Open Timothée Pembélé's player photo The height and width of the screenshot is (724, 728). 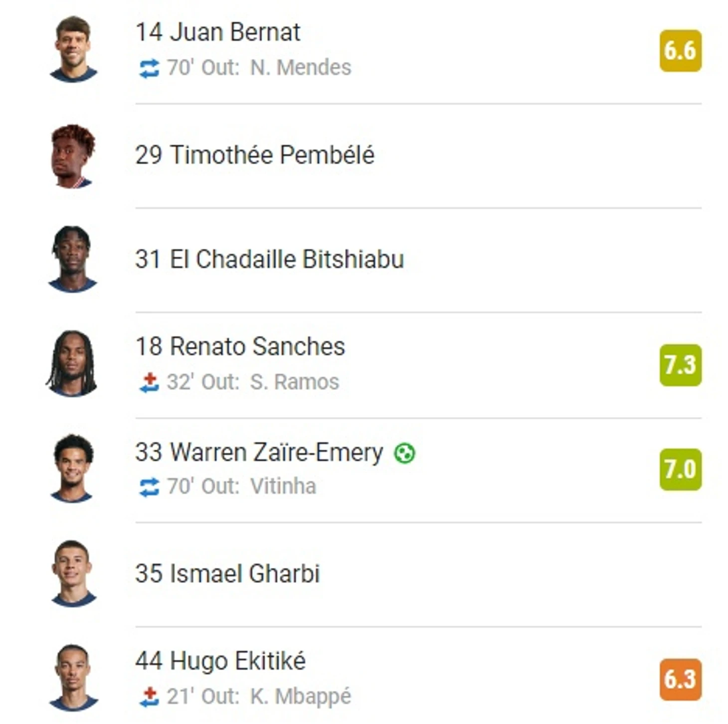[x=73, y=156]
